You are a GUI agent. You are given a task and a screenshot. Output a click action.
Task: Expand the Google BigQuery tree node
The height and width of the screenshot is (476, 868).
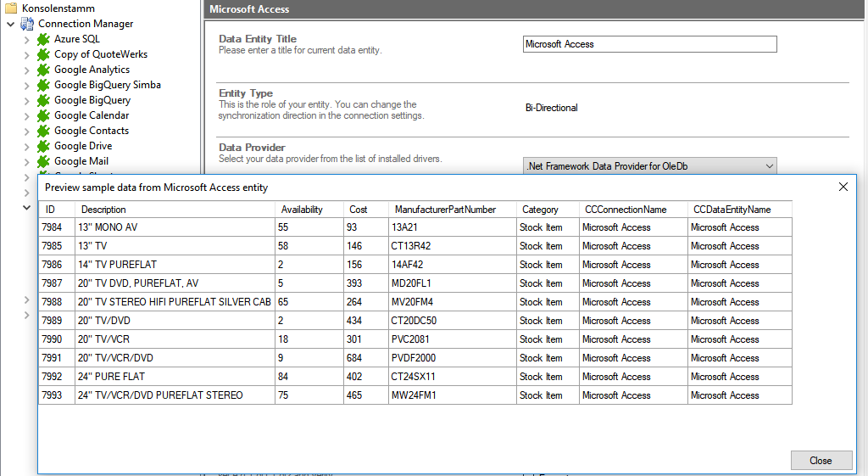pos(26,100)
